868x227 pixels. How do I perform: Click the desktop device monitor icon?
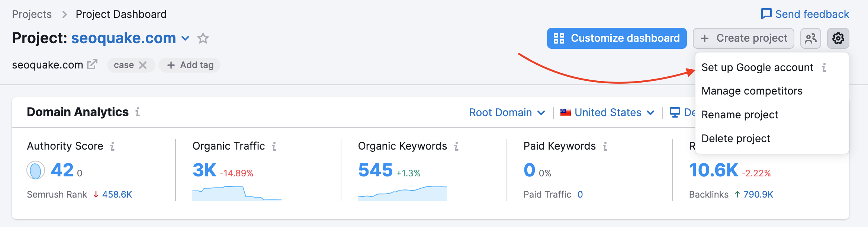[675, 112]
